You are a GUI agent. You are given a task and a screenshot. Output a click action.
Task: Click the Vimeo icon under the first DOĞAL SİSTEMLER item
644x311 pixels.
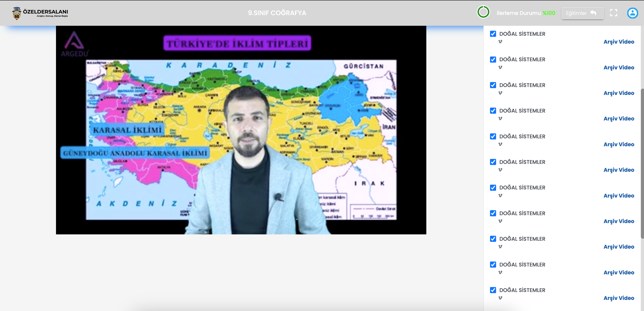tap(500, 42)
